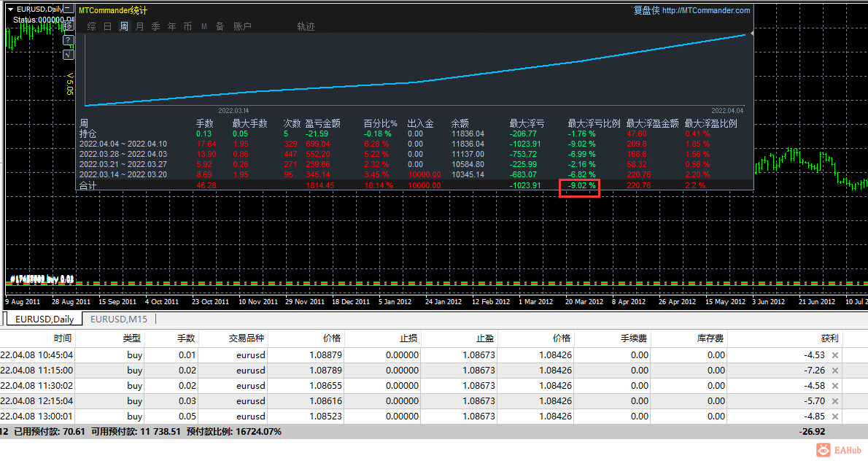Image resolution: width=868 pixels, height=461 pixels.
Task: Toggle the √ checkmark button on chart
Action: (68, 54)
